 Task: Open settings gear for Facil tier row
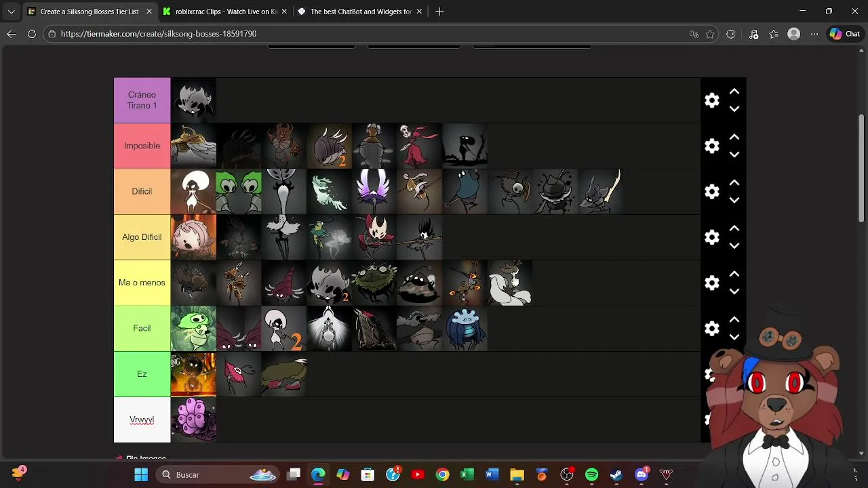(x=711, y=329)
